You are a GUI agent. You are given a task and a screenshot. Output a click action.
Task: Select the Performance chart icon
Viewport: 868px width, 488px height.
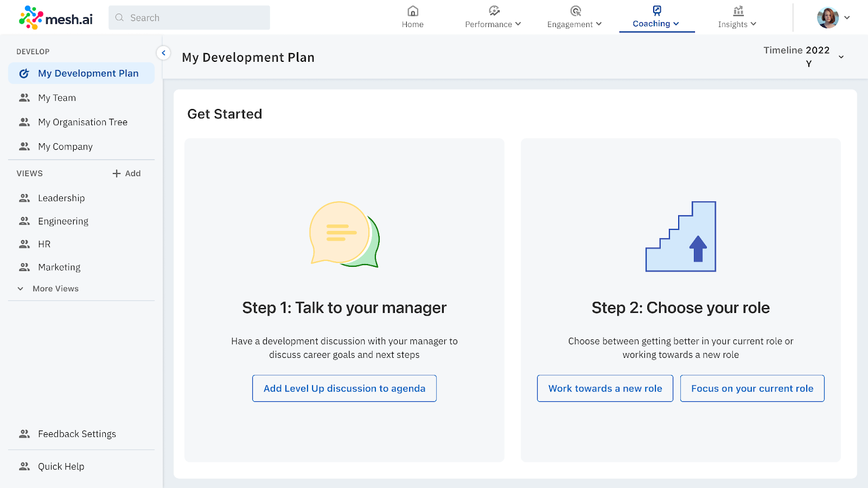493,10
